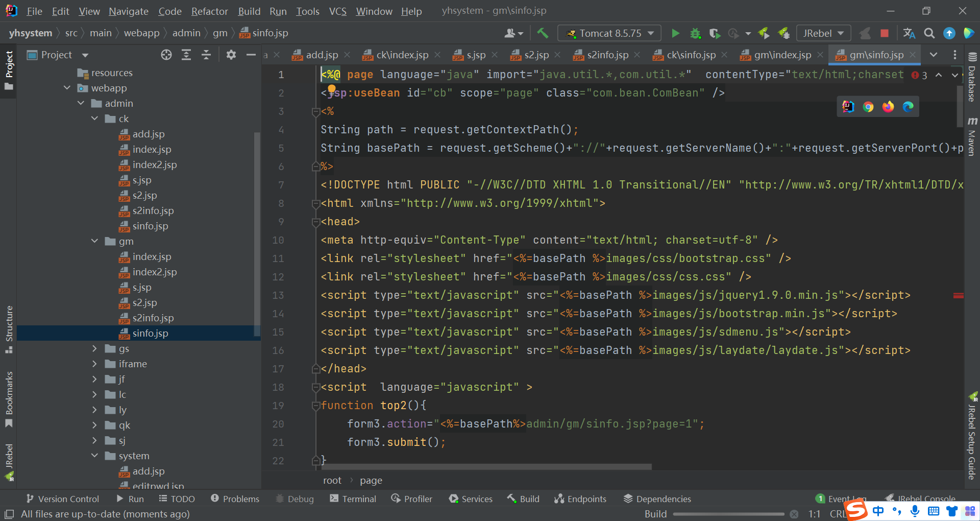Screen dimensions: 980x521
Task: Toggle JRebel Setup Guide panel
Action: point(972,436)
